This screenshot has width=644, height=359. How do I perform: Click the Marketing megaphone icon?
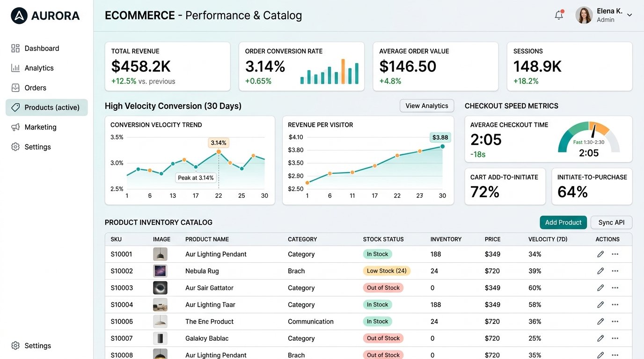point(15,127)
